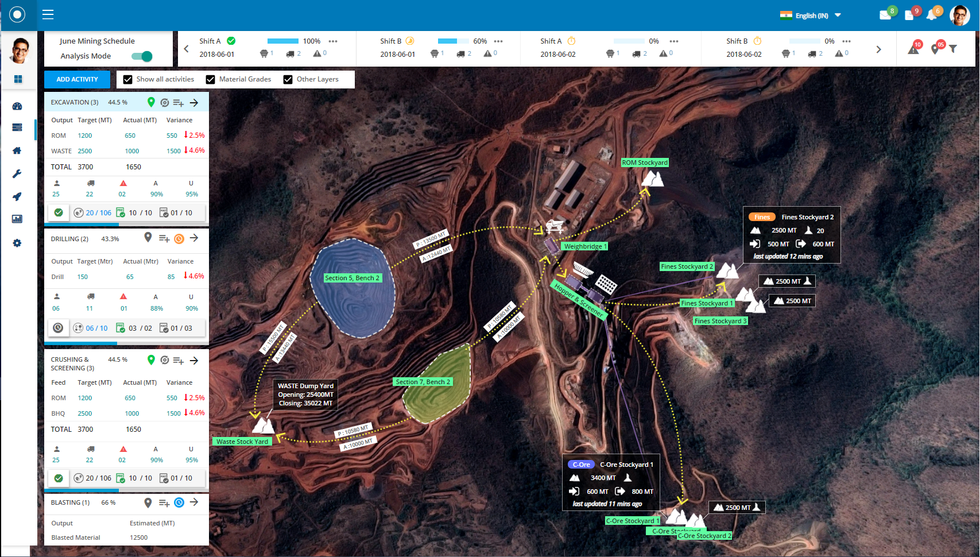Locate Crushing & Screening with green pin

coord(151,360)
